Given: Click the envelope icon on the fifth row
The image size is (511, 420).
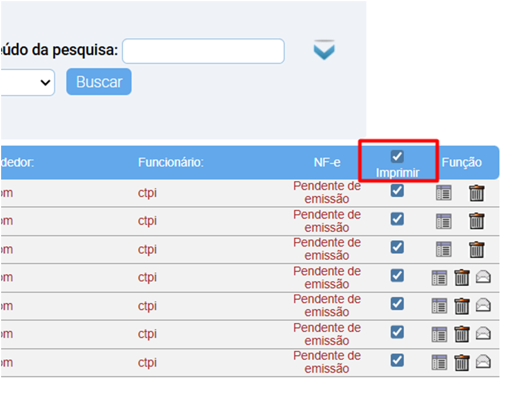Looking at the screenshot, I should point(484,305).
